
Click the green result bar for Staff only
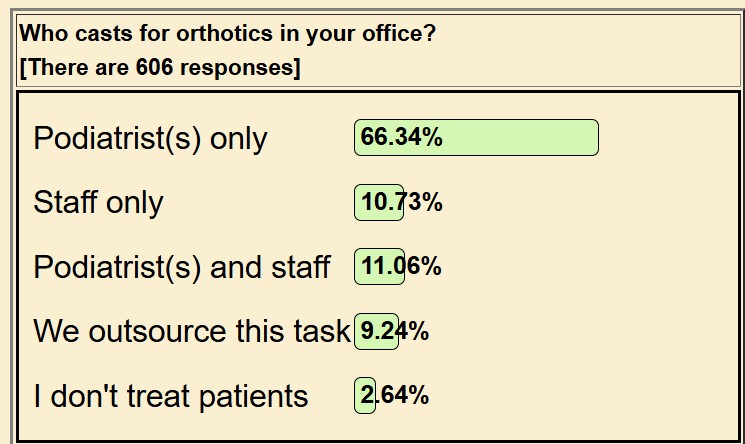(379, 203)
